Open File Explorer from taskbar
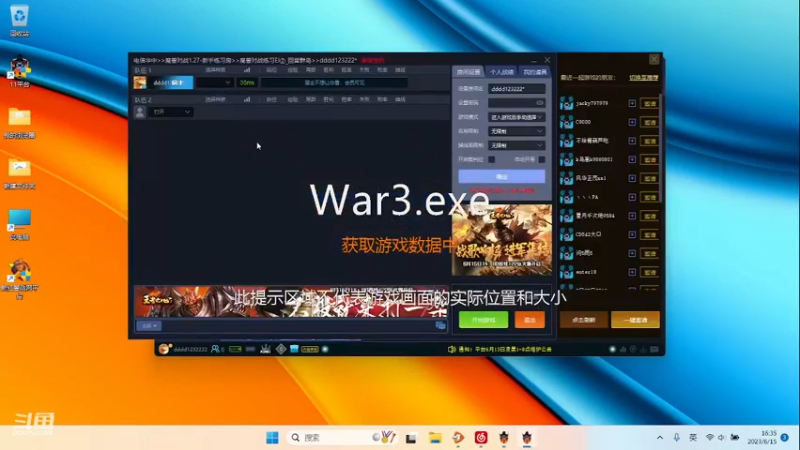 tap(435, 438)
